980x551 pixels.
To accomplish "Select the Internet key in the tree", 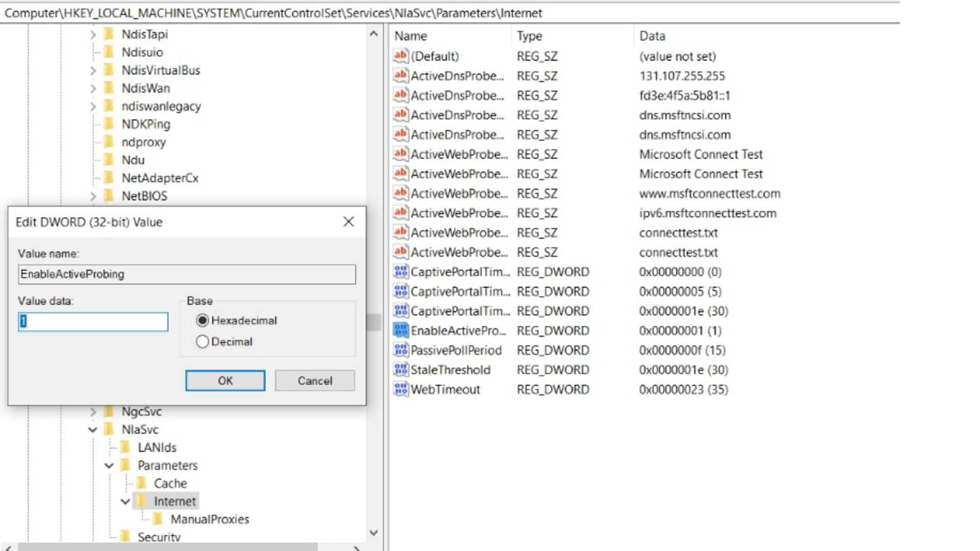I will [175, 502].
